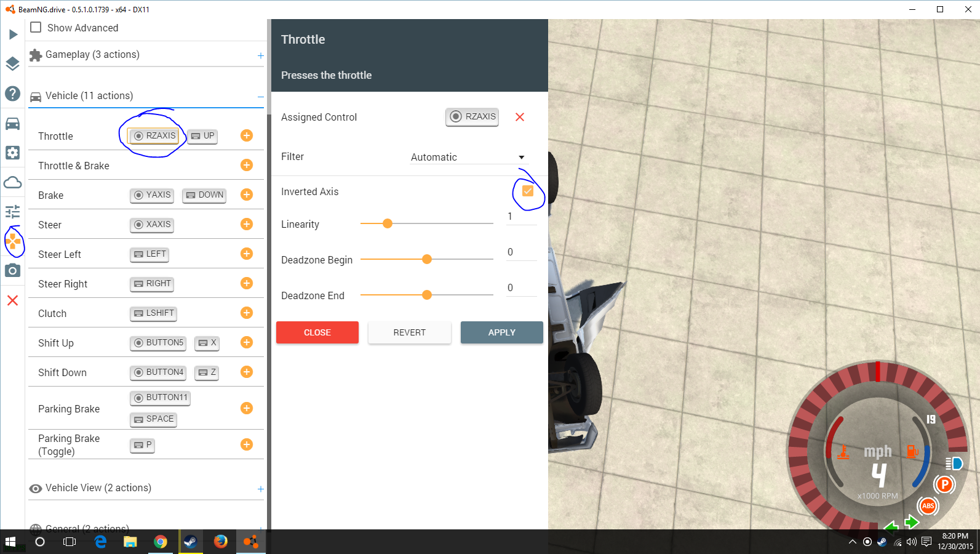This screenshot has height=554, width=980.
Task: Click the Deadzone Begin value field
Action: pyautogui.click(x=522, y=252)
